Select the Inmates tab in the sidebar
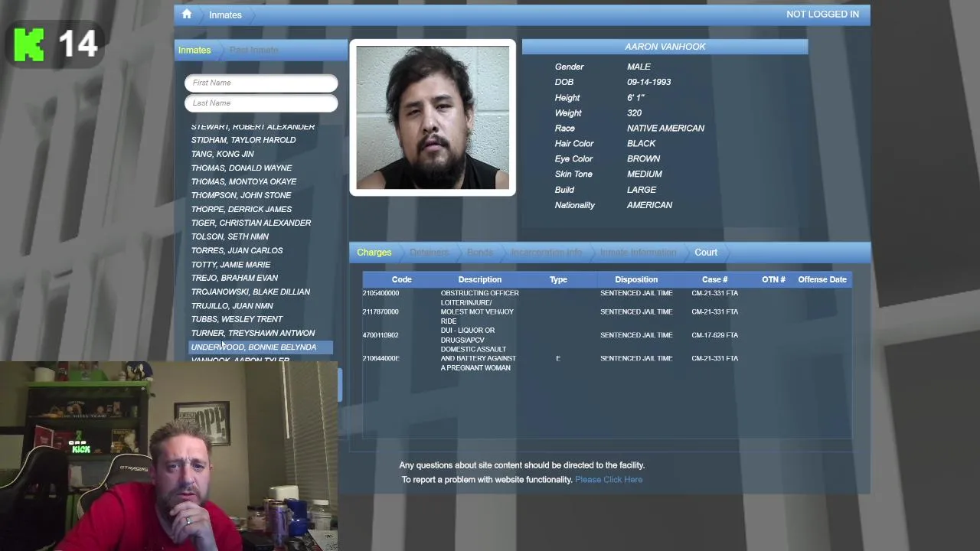The width and height of the screenshot is (980, 551). (x=194, y=50)
